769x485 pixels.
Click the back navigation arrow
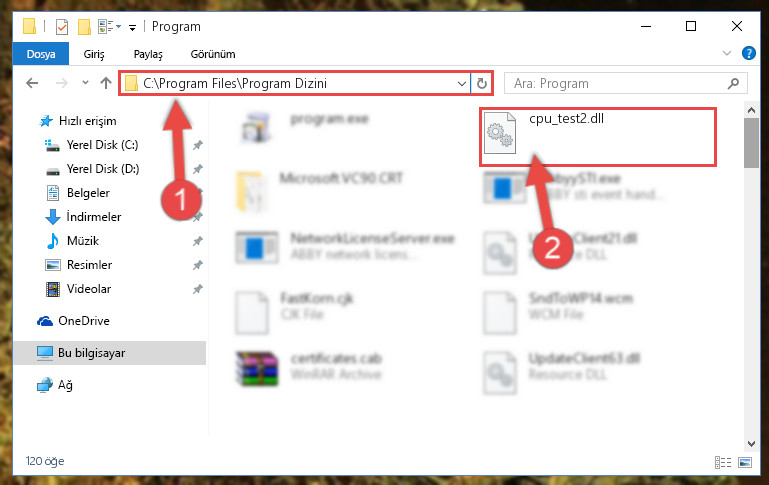32,83
